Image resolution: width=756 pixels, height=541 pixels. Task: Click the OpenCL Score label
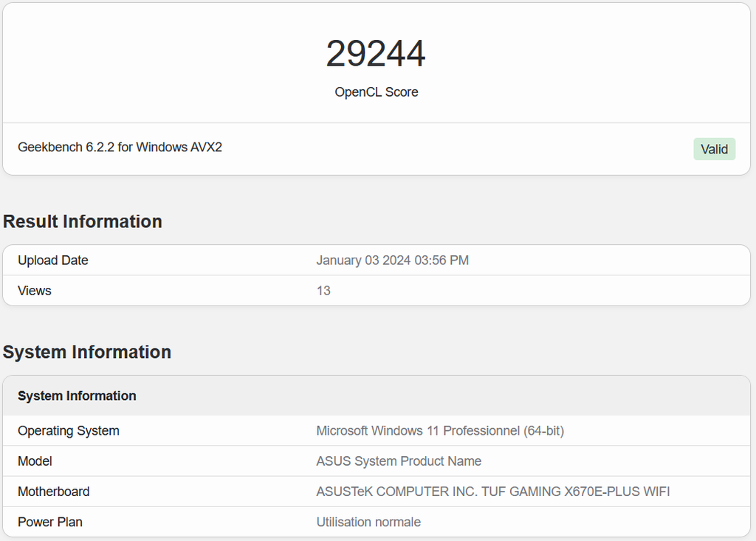(376, 92)
